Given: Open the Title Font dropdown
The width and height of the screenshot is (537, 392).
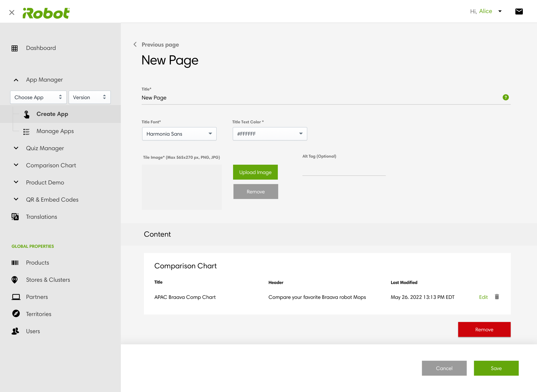Looking at the screenshot, I should click(x=179, y=134).
